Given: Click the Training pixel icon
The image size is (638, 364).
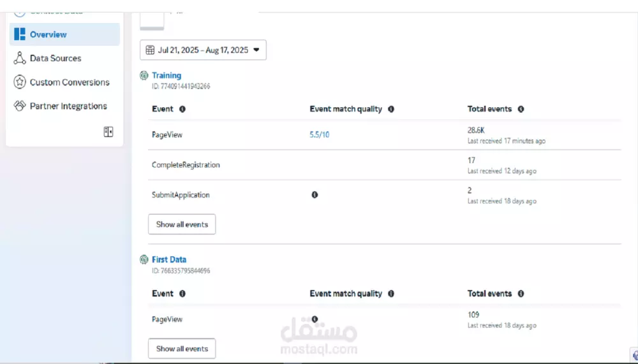Looking at the screenshot, I should [144, 75].
